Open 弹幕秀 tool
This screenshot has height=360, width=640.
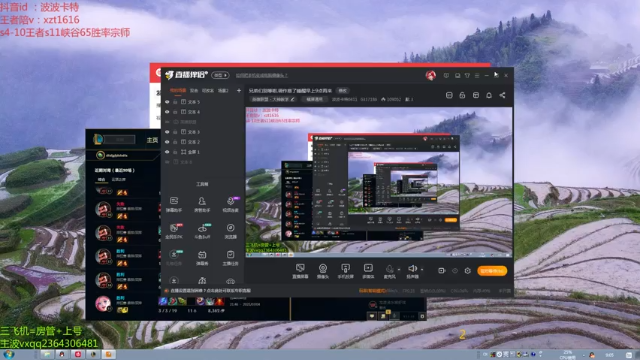202,258
